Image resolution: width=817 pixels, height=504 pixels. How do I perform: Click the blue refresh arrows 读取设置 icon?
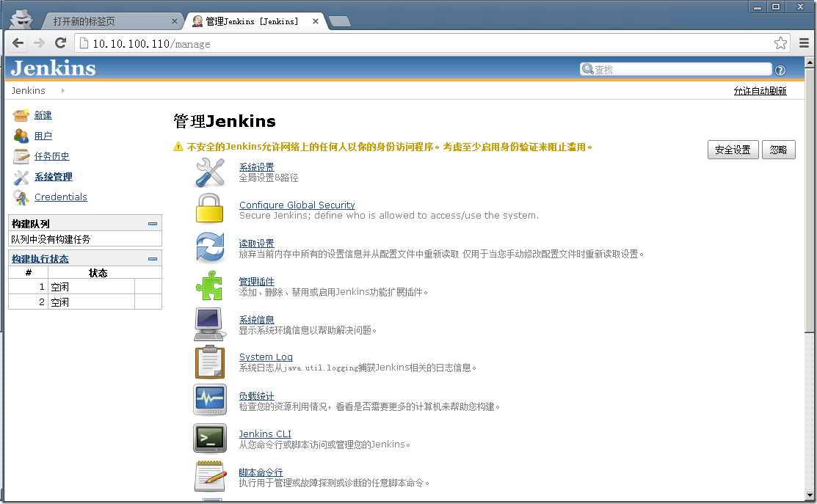click(210, 246)
